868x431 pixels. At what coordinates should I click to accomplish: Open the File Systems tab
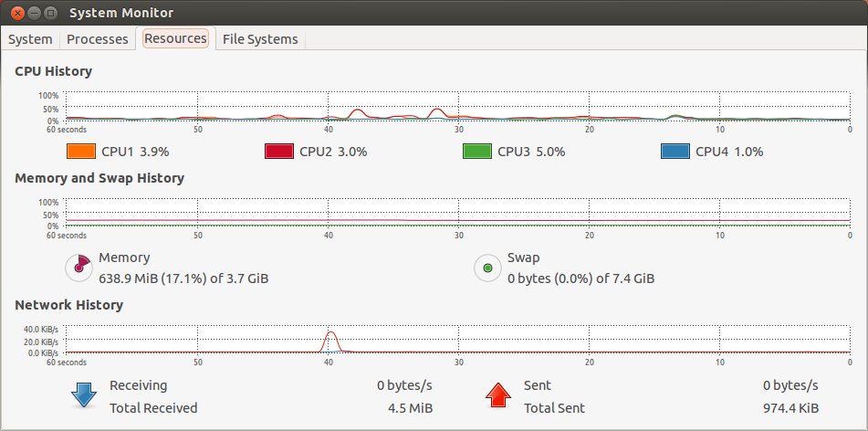pyautogui.click(x=260, y=39)
